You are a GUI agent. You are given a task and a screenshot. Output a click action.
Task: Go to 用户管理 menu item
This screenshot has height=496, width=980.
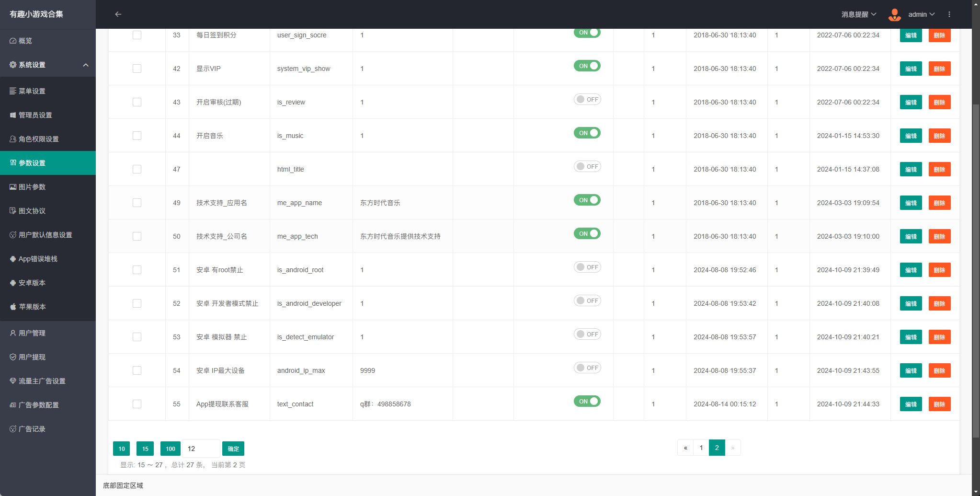48,333
